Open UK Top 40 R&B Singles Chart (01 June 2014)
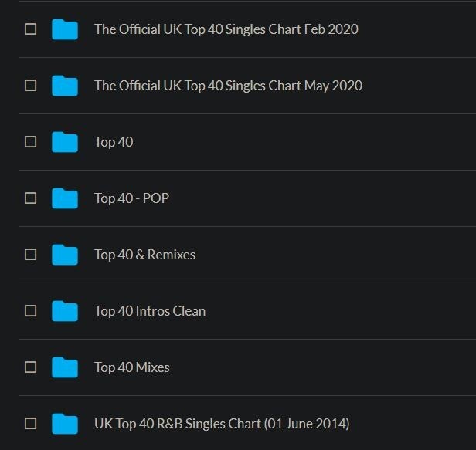This screenshot has width=476, height=450. 222,424
